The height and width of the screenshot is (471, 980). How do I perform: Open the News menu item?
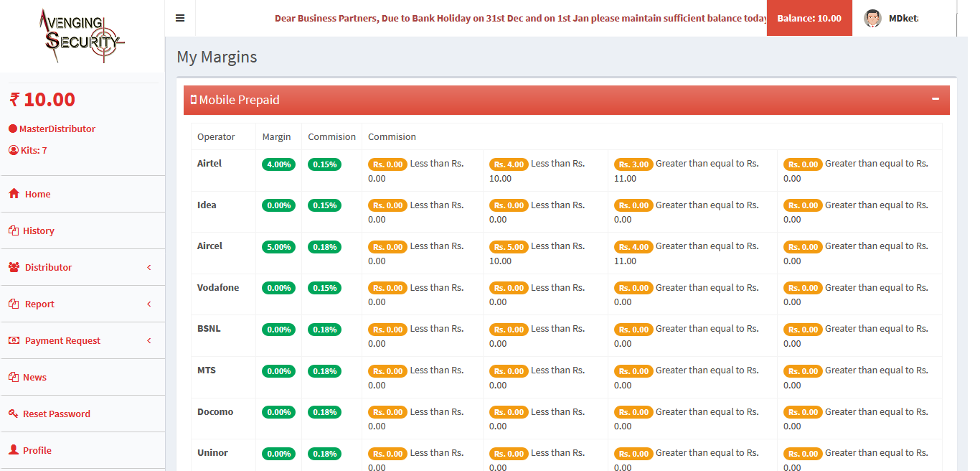click(x=83, y=377)
